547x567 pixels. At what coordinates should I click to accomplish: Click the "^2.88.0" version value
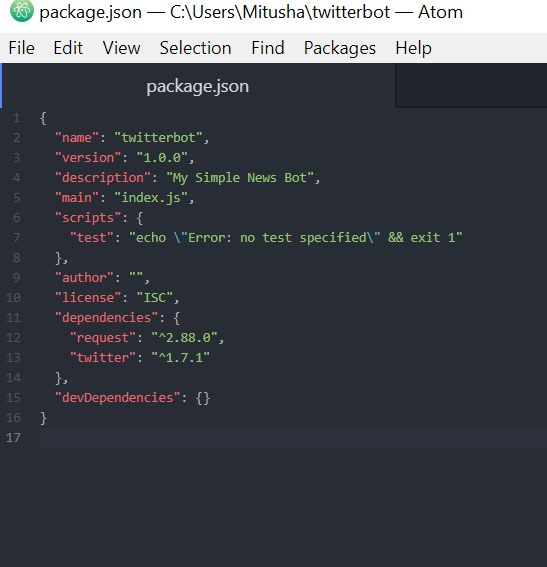(184, 338)
